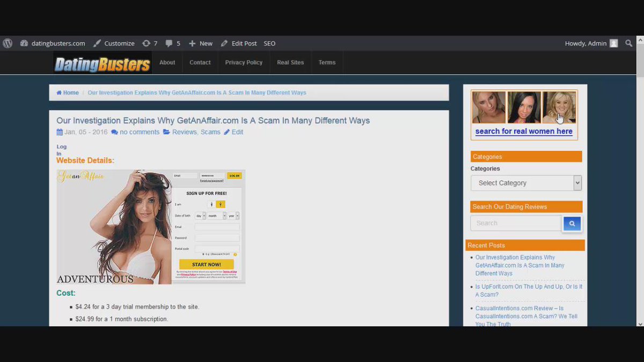Open the SEO admin bar menu
644x362 pixels.
[269, 43]
